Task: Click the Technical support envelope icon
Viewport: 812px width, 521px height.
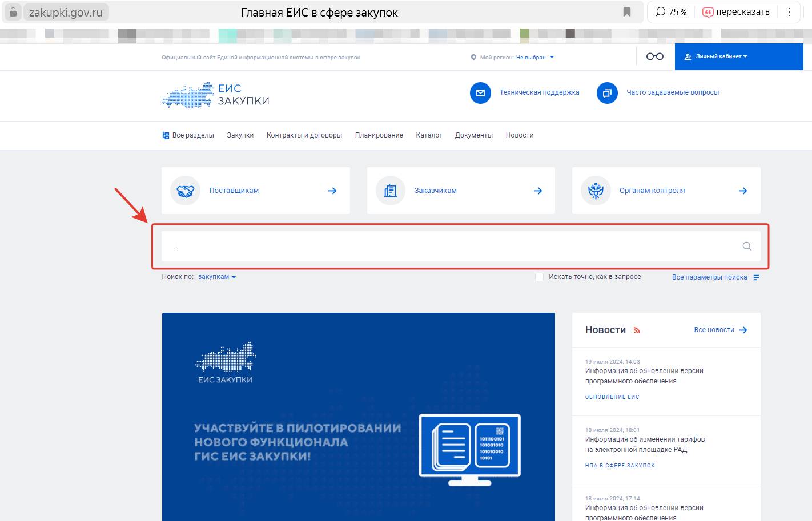Action: pyautogui.click(x=480, y=92)
